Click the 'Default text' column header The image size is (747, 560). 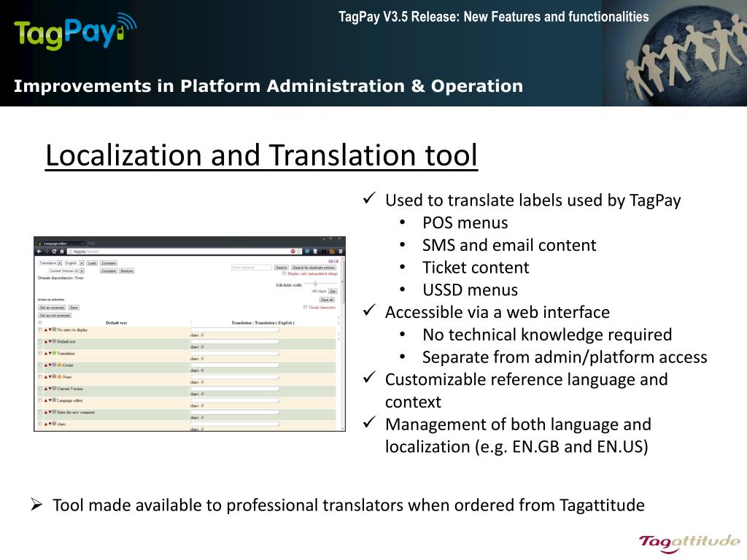coord(116,323)
